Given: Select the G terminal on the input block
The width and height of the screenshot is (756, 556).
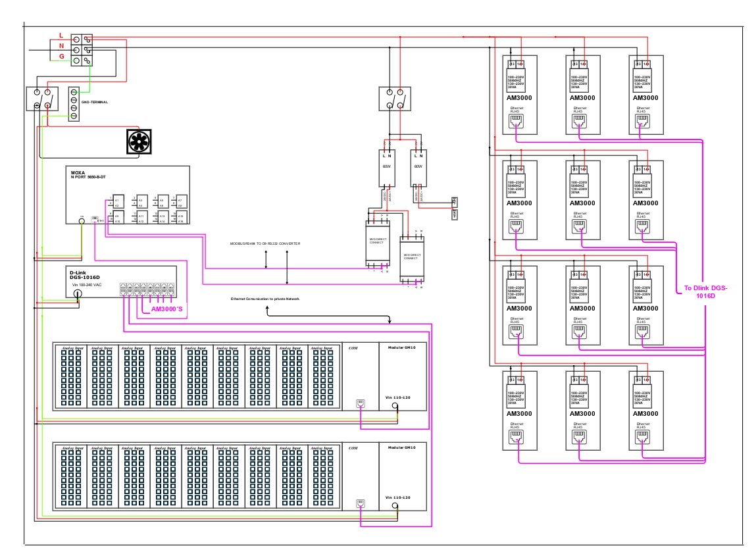Looking at the screenshot, I should [77, 61].
